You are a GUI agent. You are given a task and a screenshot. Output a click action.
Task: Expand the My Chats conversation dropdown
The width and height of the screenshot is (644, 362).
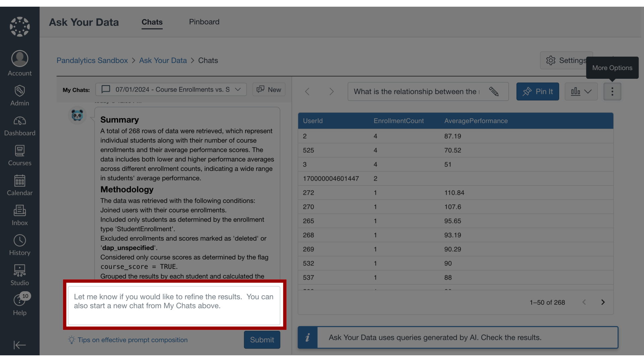pyautogui.click(x=238, y=89)
